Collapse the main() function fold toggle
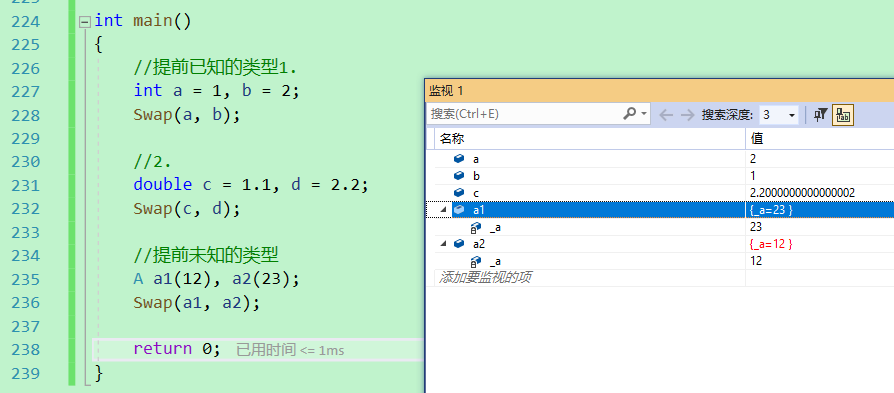Image resolution: width=894 pixels, height=393 pixels. coord(85,22)
